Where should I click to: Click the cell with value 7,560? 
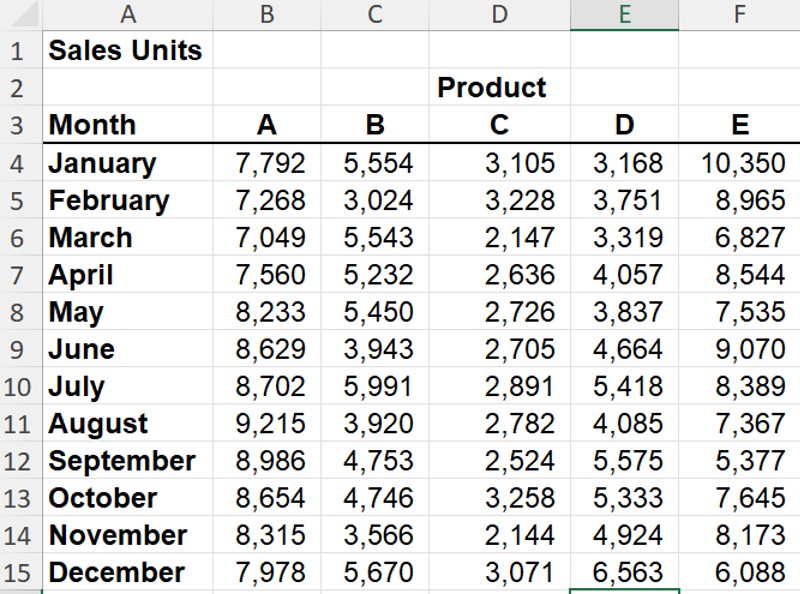tap(267, 274)
